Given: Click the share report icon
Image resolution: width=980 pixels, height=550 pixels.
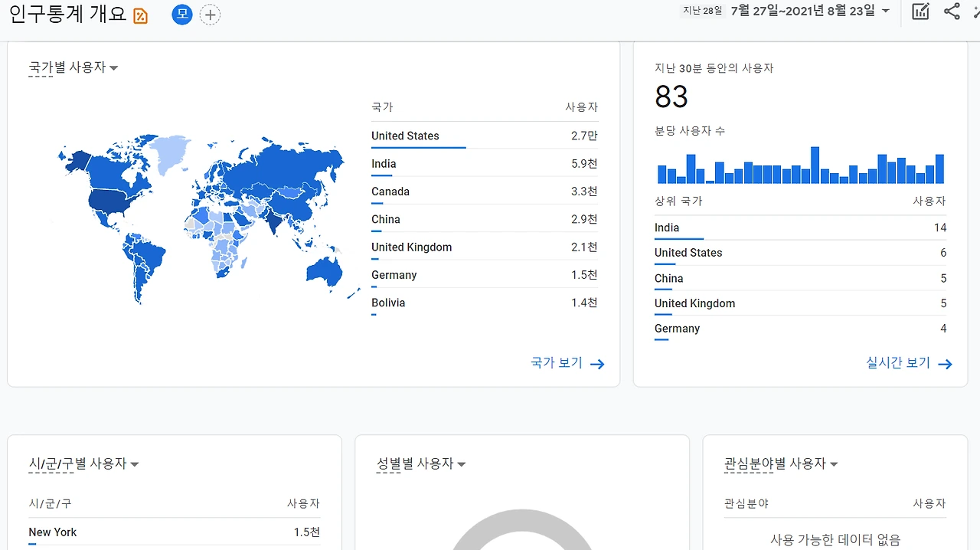Looking at the screenshot, I should click(x=952, y=11).
